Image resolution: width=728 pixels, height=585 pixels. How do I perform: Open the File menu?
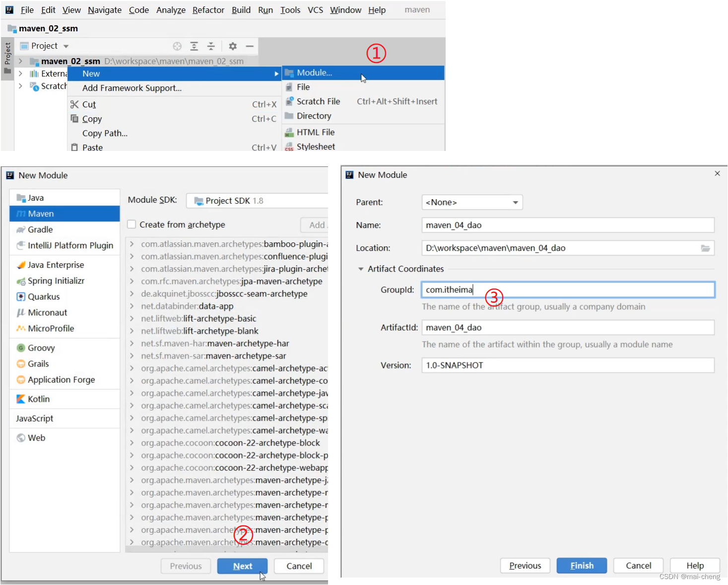pyautogui.click(x=27, y=10)
